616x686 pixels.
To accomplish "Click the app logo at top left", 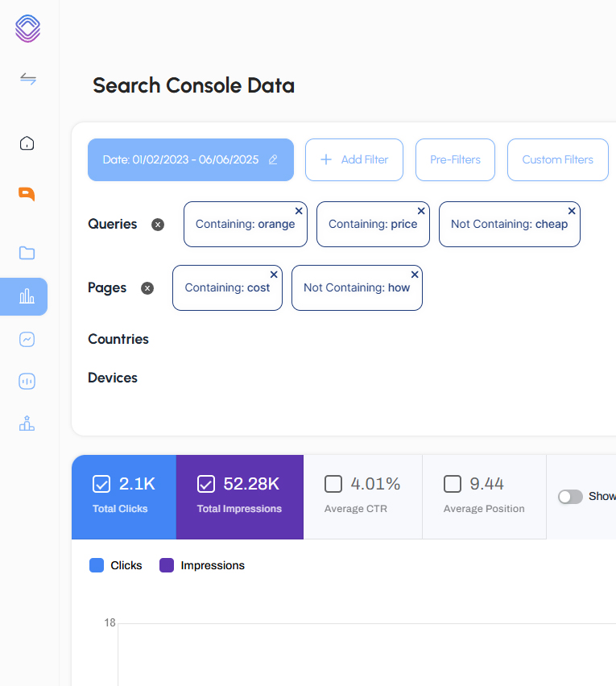I will point(27,28).
